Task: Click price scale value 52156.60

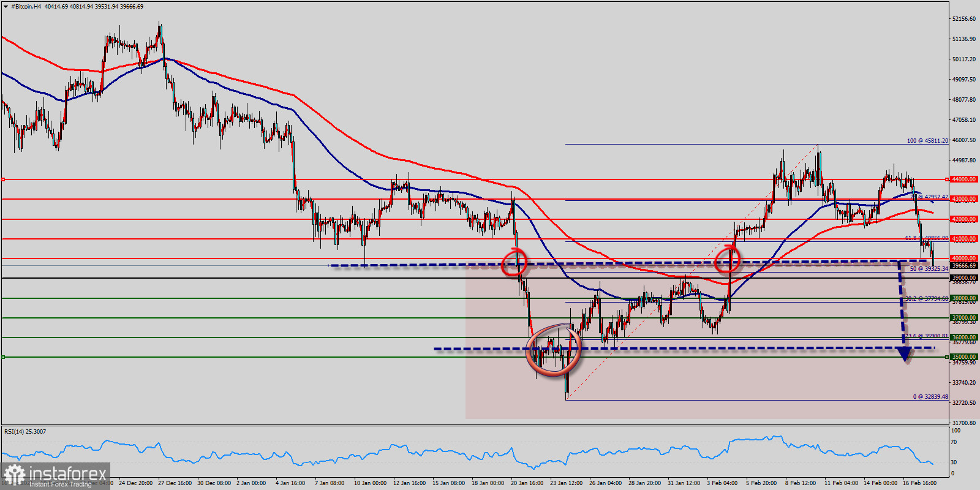Action: coord(964,19)
